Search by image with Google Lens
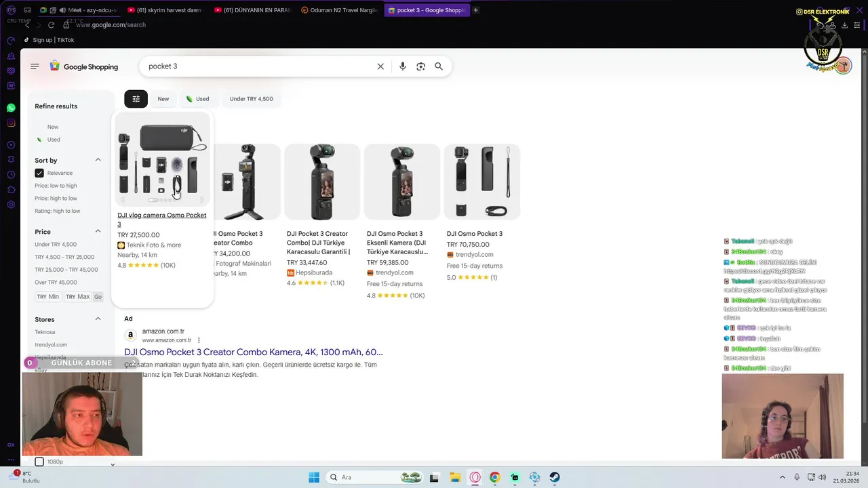Viewport: 868px width, 488px height. tap(420, 66)
